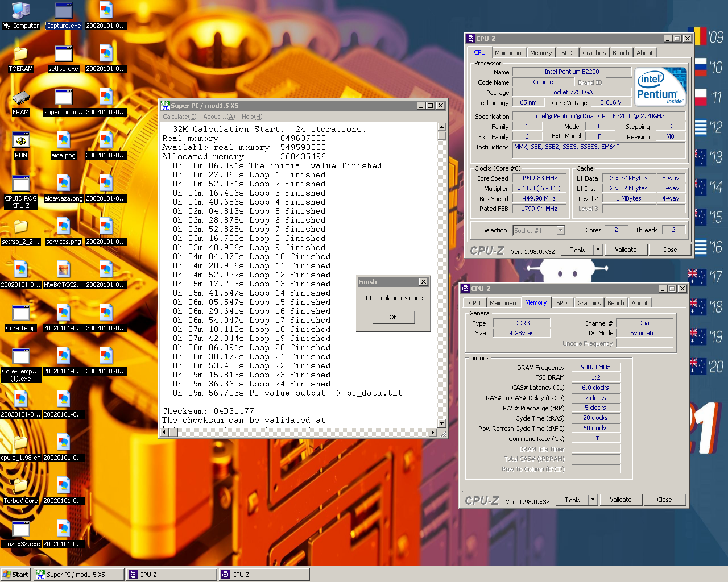Click the Super PI title bar icon
Screen dimensions: 728x582
coord(166,105)
